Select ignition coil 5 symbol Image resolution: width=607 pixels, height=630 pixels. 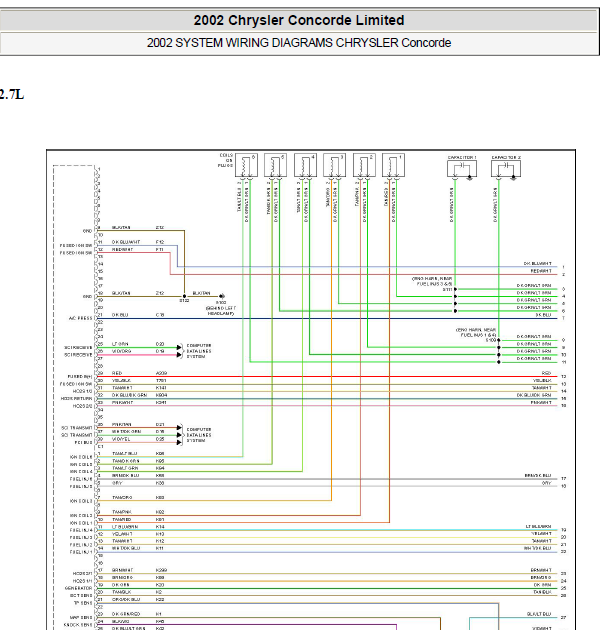point(275,165)
